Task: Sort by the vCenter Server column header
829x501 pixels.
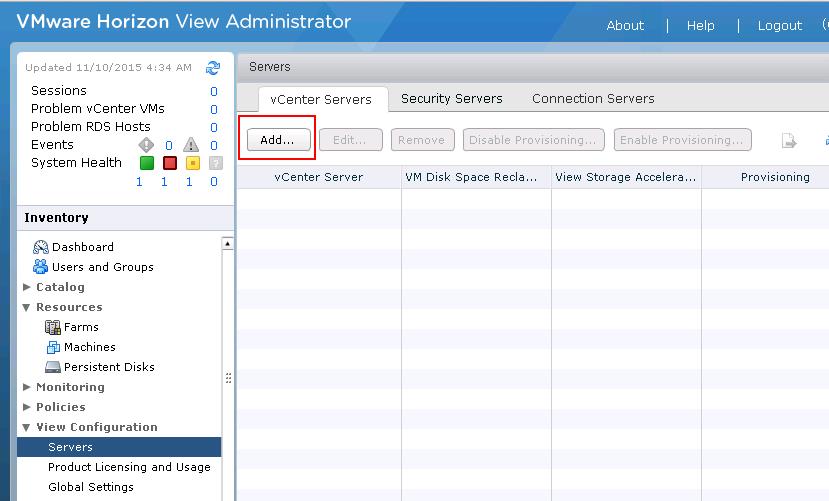Action: [318, 177]
